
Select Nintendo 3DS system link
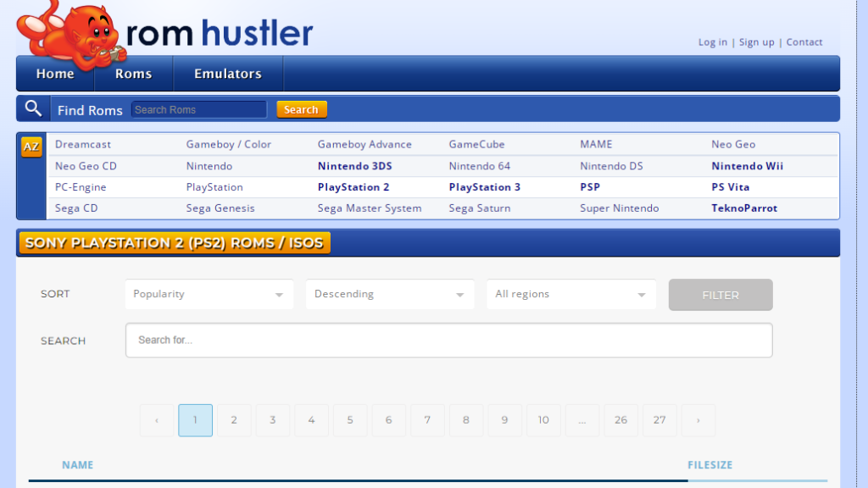tap(355, 166)
